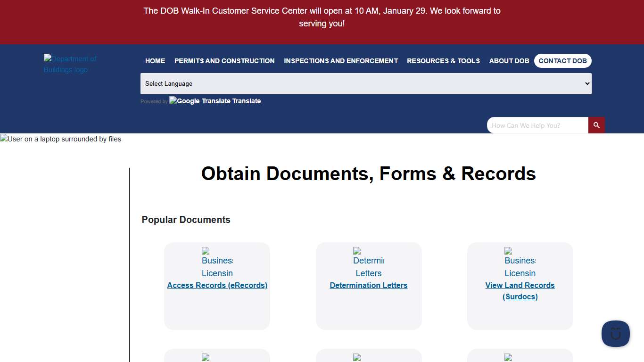Open the DOB Buildings logo homepage link

pos(70,64)
